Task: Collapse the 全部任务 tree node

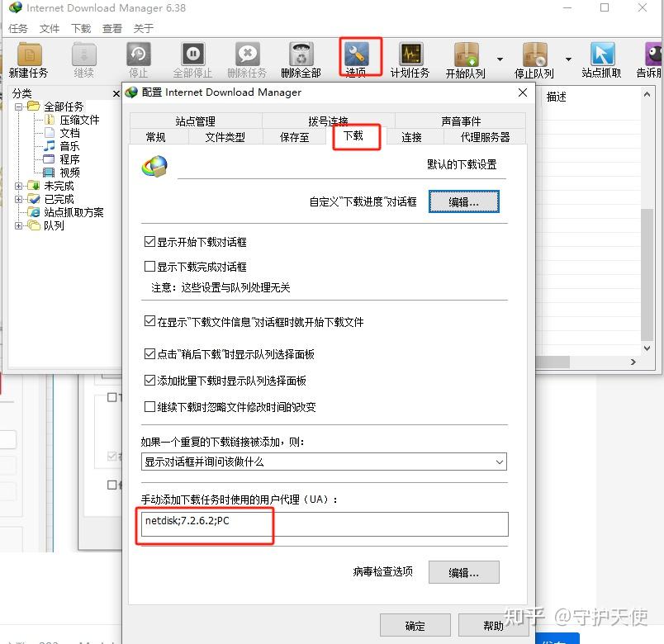Action: pos(19,107)
